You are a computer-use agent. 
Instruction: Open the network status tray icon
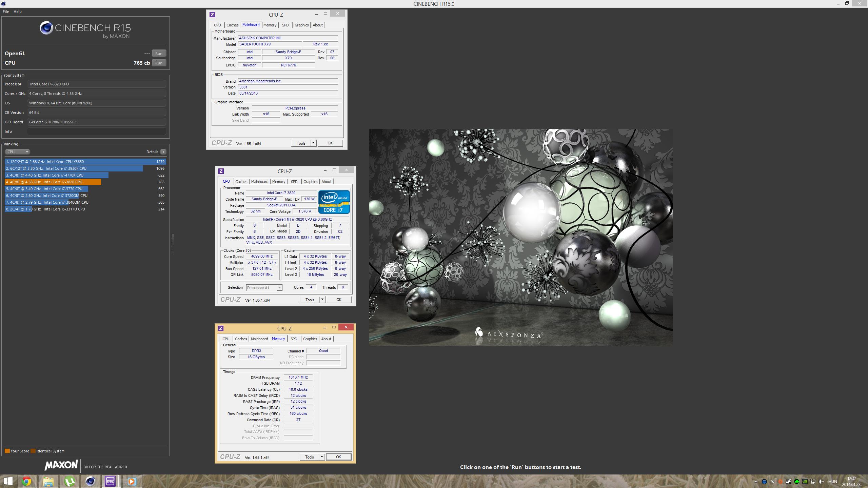tap(813, 482)
